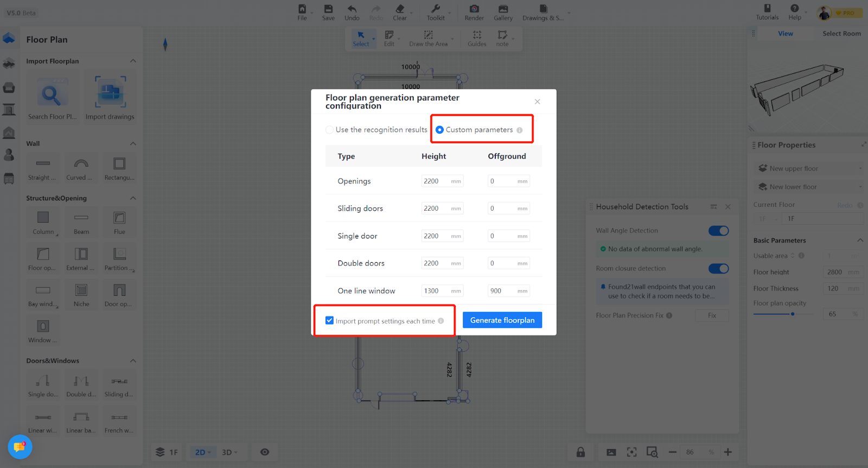Open the 2D view mode dropdown
This screenshot has height=468, width=868.
tap(203, 452)
